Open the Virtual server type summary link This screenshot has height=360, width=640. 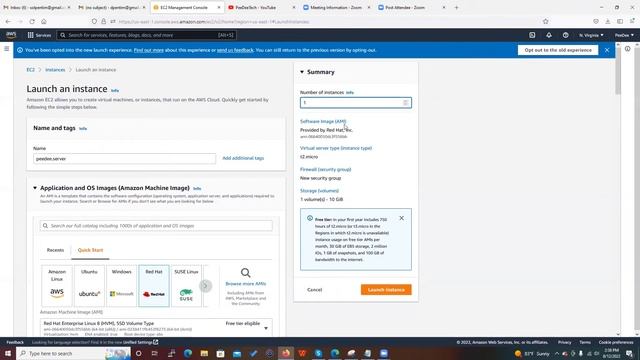[336, 148]
